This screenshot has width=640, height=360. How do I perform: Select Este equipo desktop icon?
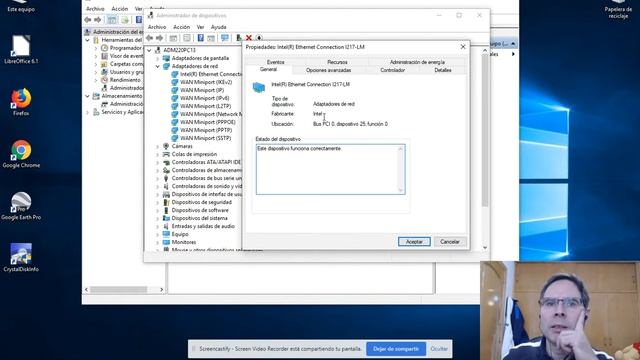21,7
